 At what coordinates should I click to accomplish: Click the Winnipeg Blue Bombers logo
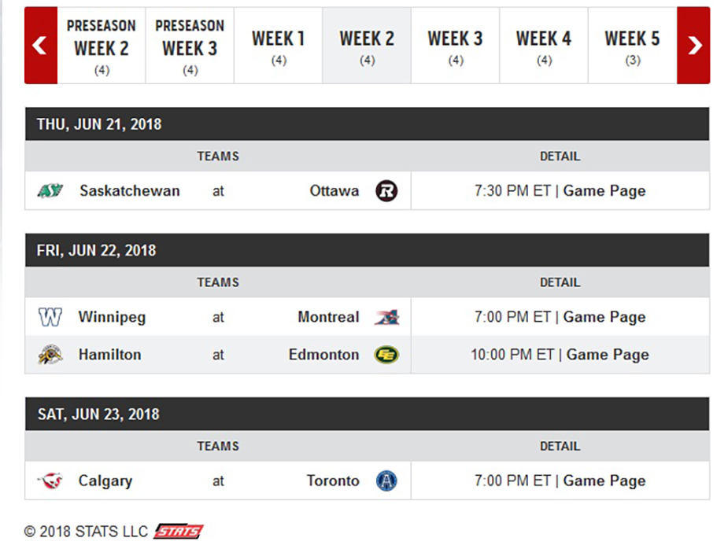click(x=50, y=318)
